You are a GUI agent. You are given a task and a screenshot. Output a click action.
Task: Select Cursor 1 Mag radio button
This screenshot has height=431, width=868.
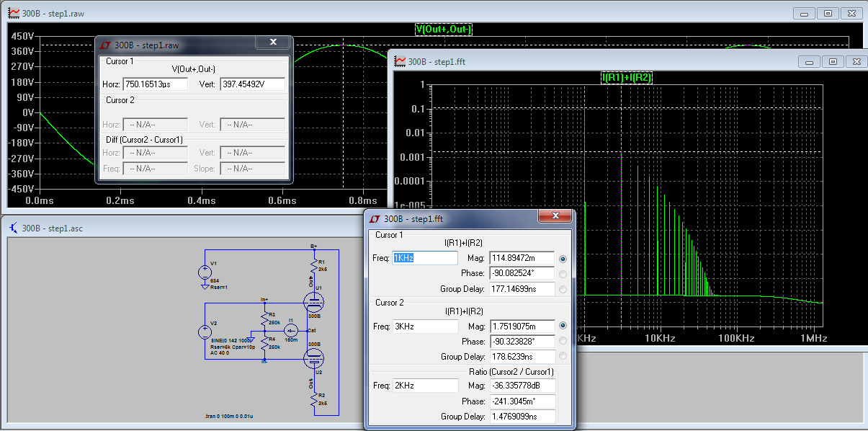[x=563, y=258]
